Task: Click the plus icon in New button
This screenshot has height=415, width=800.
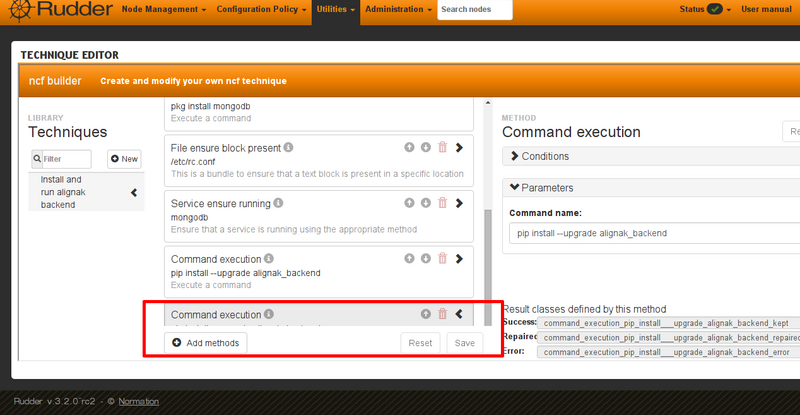Action: [x=115, y=159]
